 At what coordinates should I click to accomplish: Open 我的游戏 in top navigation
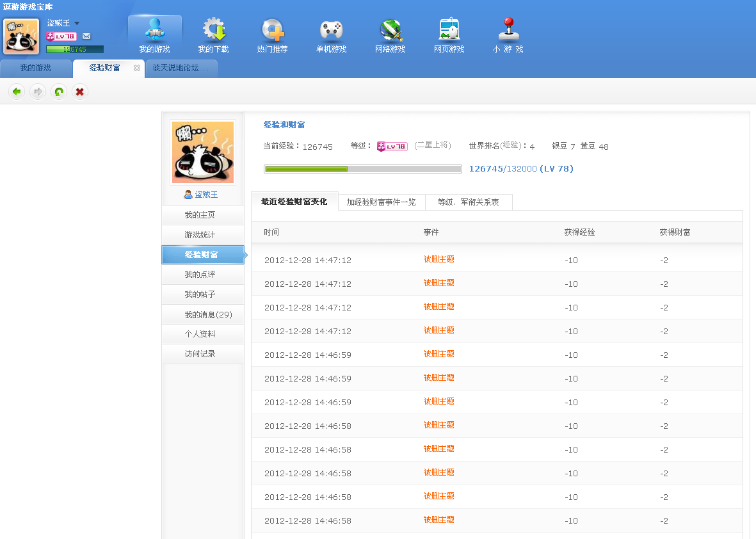coord(155,36)
